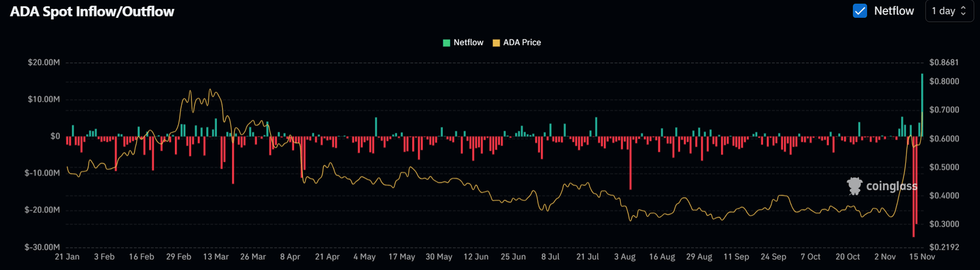Click the 29 Feb date label
The image size is (980, 270).
pyautogui.click(x=179, y=257)
